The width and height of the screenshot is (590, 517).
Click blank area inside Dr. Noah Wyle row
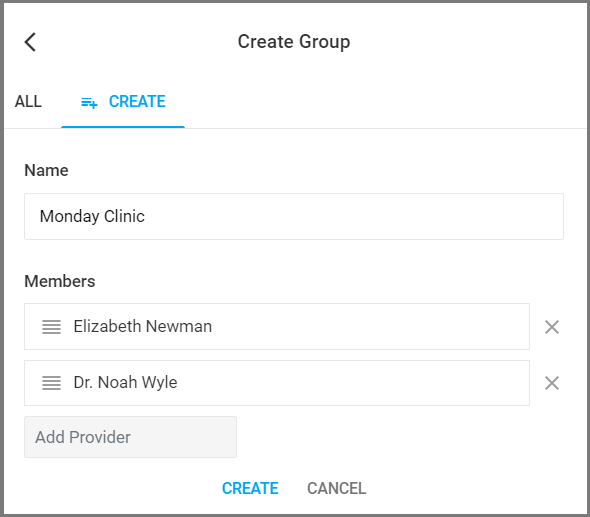pos(354,383)
